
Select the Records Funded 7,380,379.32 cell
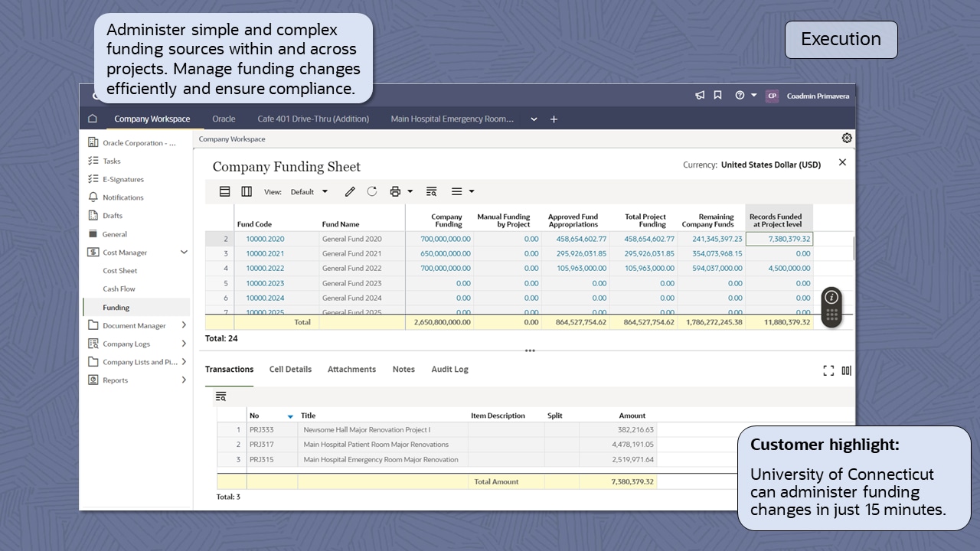pos(779,239)
